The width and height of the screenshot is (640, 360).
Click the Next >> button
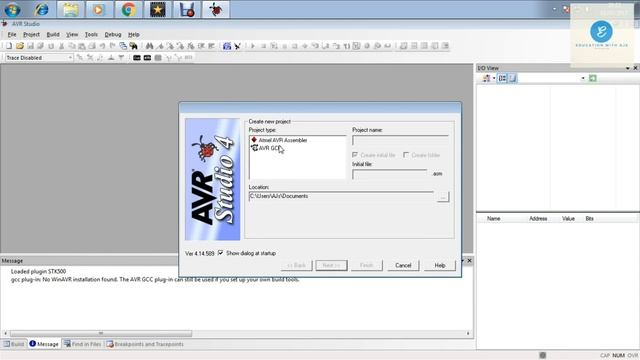pyautogui.click(x=331, y=265)
